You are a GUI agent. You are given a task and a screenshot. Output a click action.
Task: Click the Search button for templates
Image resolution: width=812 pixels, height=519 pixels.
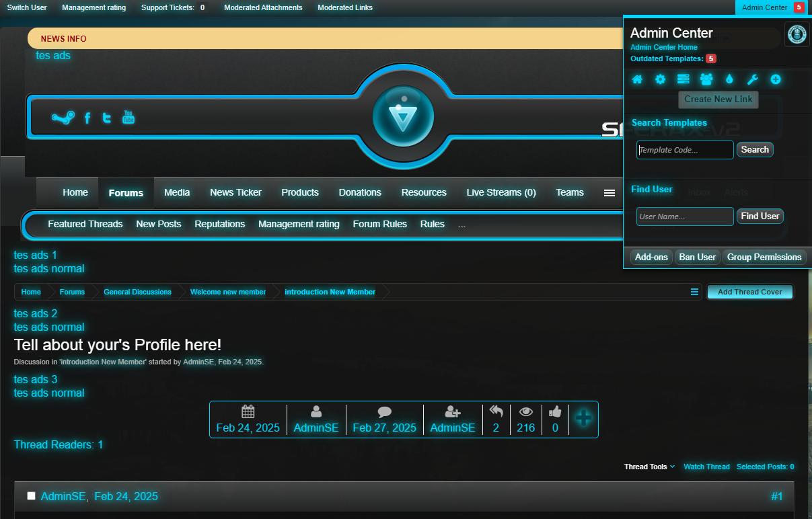[755, 150]
